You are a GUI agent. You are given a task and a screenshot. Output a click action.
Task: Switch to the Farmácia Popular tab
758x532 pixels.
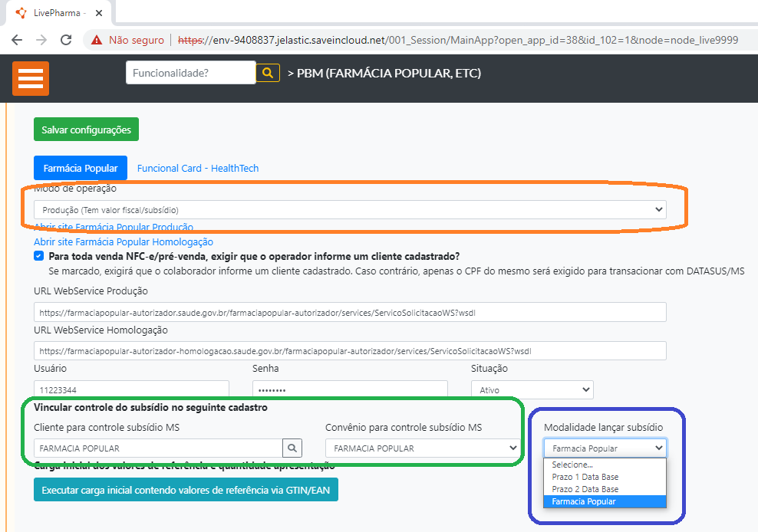tap(81, 168)
